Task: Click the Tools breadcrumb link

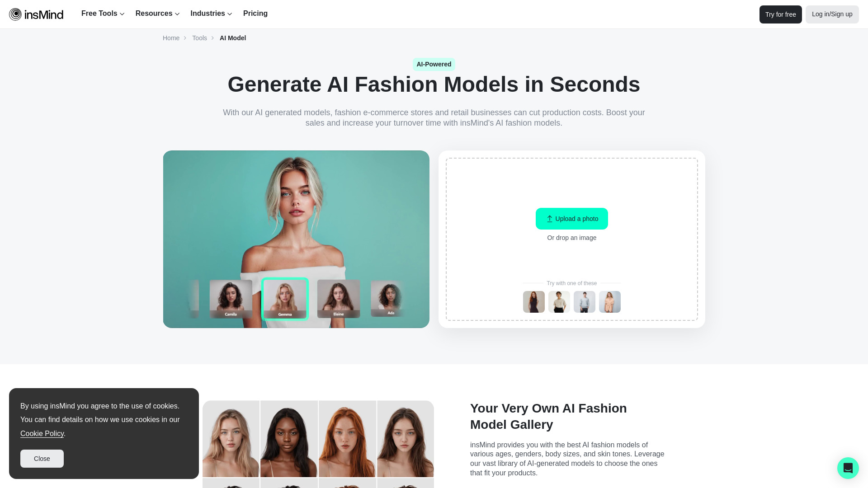Action: tap(199, 38)
